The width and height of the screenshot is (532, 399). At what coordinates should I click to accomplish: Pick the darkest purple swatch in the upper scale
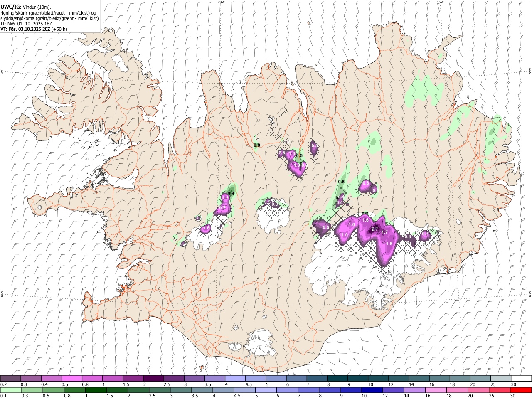click(x=153, y=379)
